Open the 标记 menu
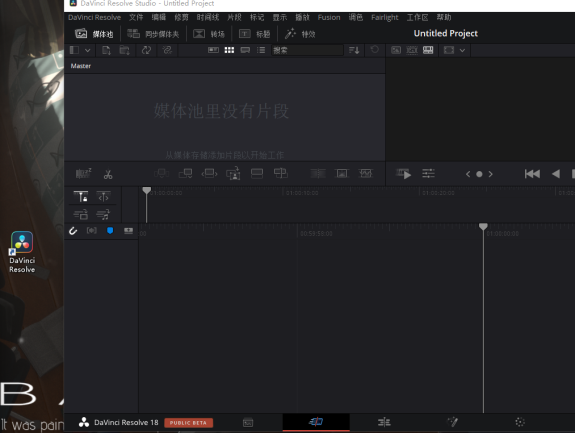Image resolution: width=575 pixels, height=433 pixels. point(257,17)
